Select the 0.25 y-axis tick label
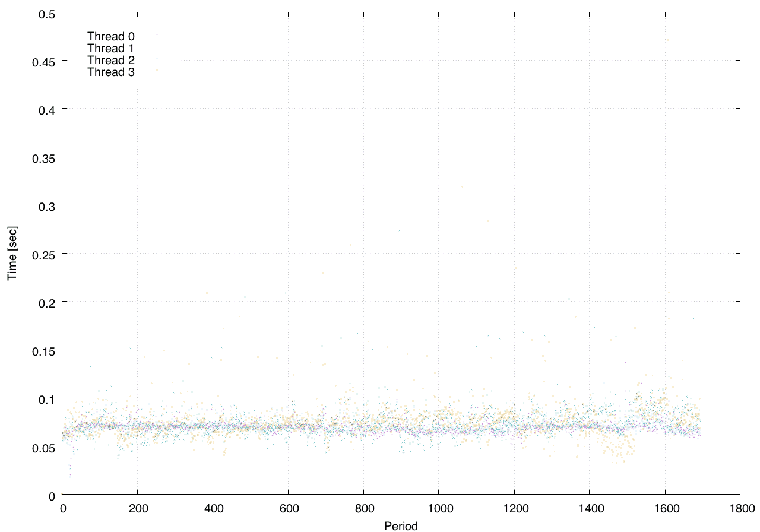The width and height of the screenshot is (760, 532). pos(42,254)
